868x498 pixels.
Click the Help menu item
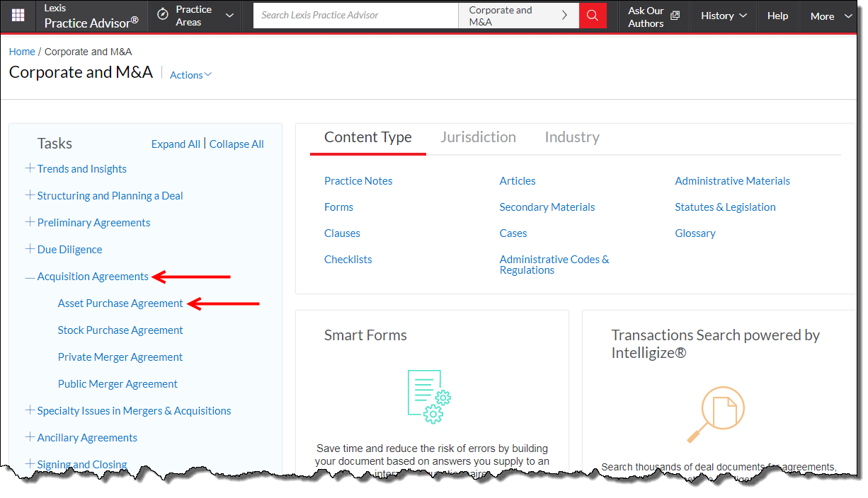pos(778,16)
